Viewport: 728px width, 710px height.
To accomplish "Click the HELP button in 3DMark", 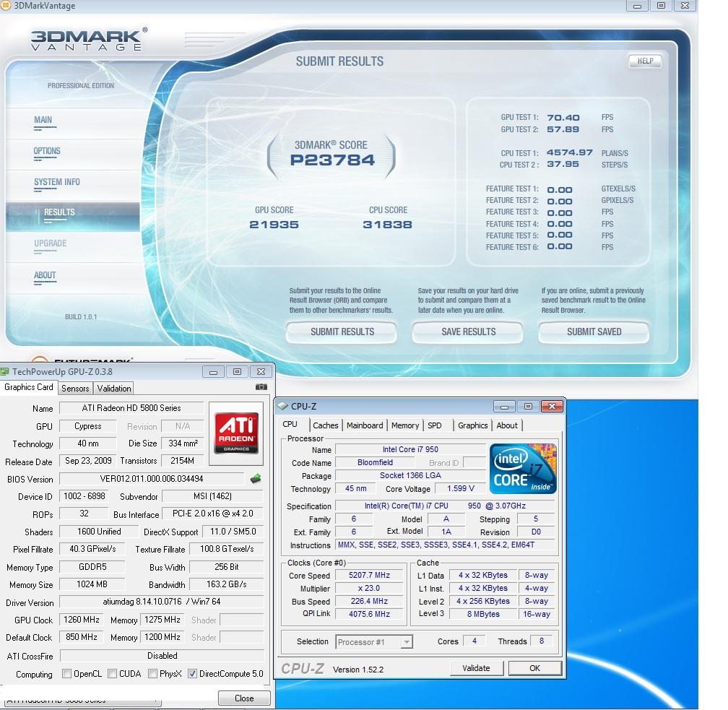I will pos(645,61).
